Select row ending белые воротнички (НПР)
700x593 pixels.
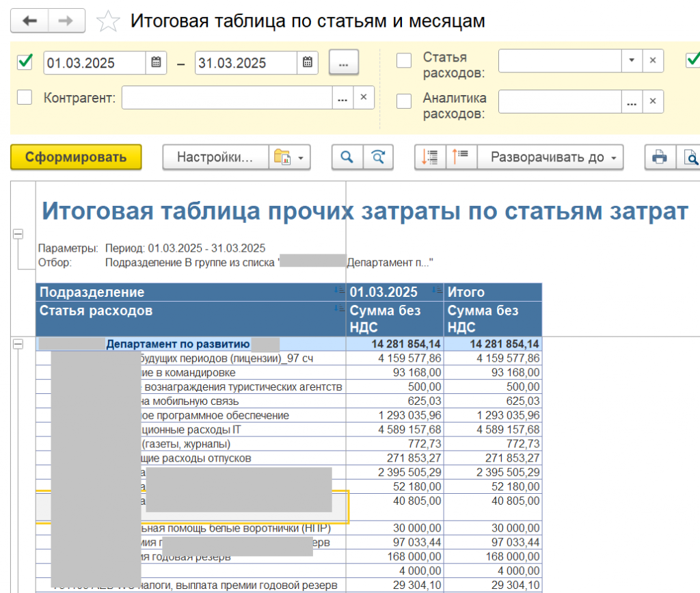[191, 528]
